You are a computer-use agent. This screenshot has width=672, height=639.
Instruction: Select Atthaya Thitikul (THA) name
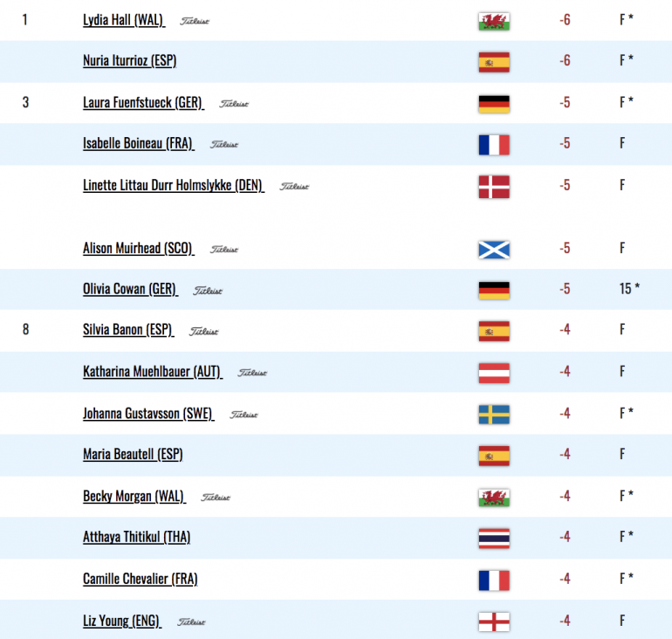137,537
